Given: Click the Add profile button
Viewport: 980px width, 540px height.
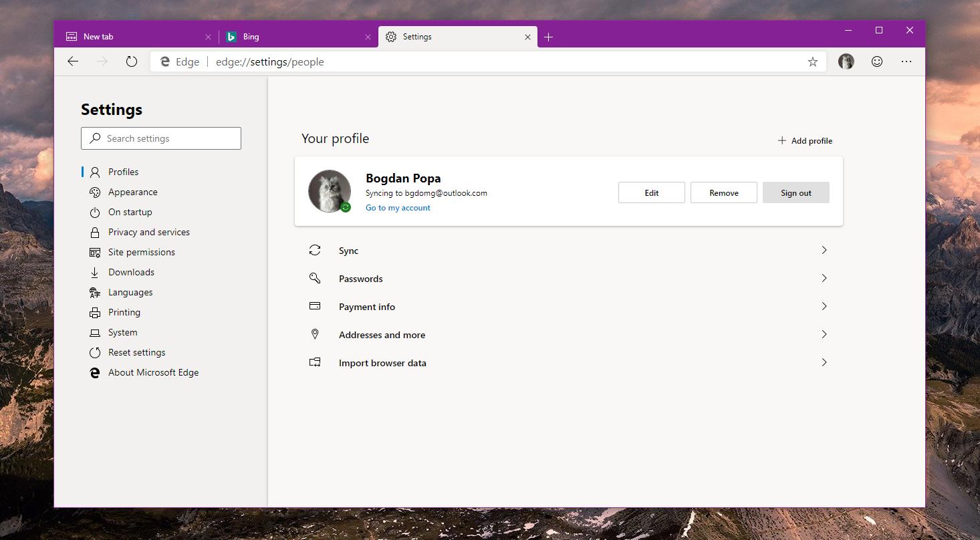Looking at the screenshot, I should coord(805,140).
